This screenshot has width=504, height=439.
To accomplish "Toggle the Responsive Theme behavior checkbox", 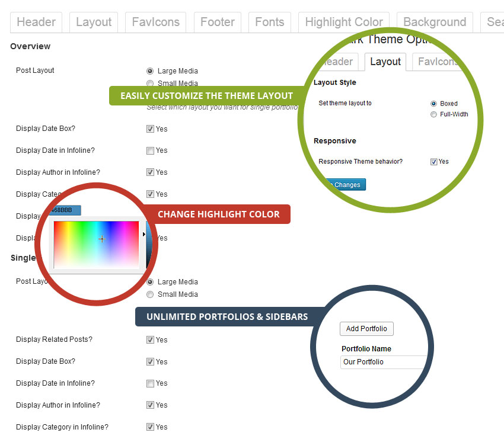I will pos(434,162).
